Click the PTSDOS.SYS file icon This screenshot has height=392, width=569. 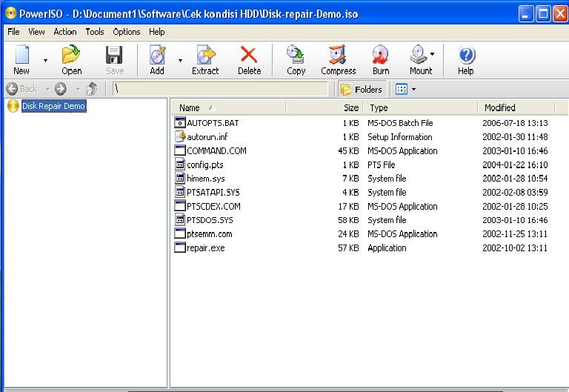(180, 219)
